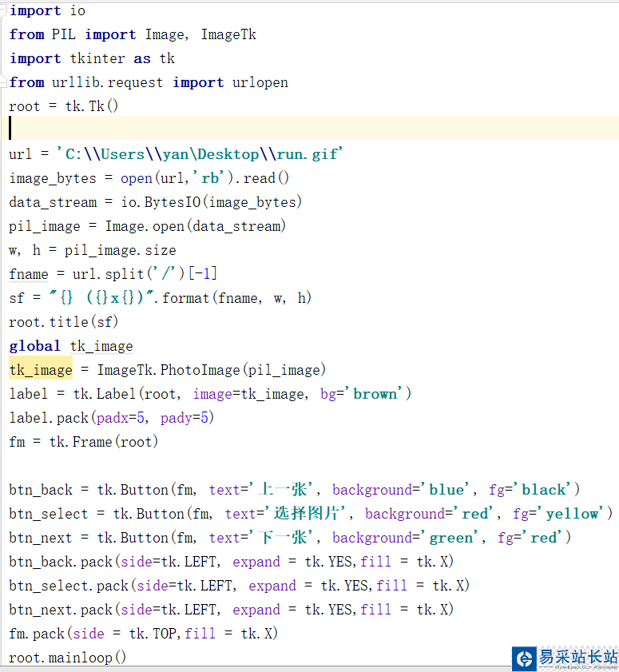Click 'io.BytesIO' in the data_stream line
The image size is (619, 672).
point(161,202)
